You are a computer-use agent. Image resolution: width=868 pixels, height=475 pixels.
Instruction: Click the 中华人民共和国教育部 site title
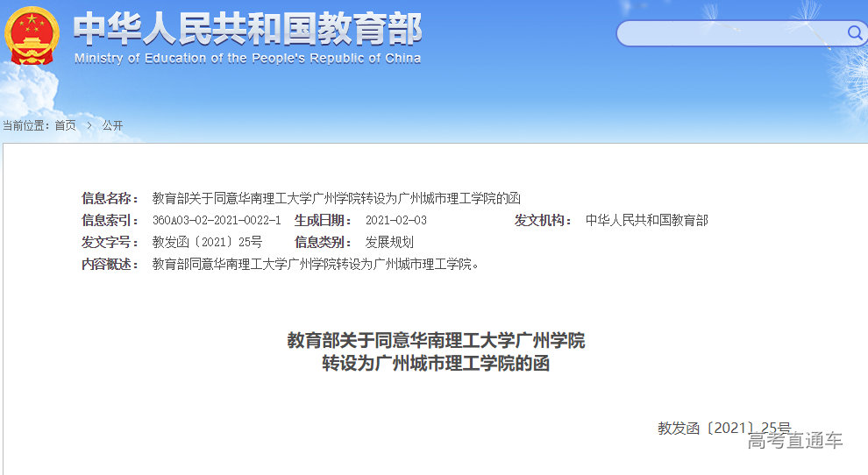(247, 29)
